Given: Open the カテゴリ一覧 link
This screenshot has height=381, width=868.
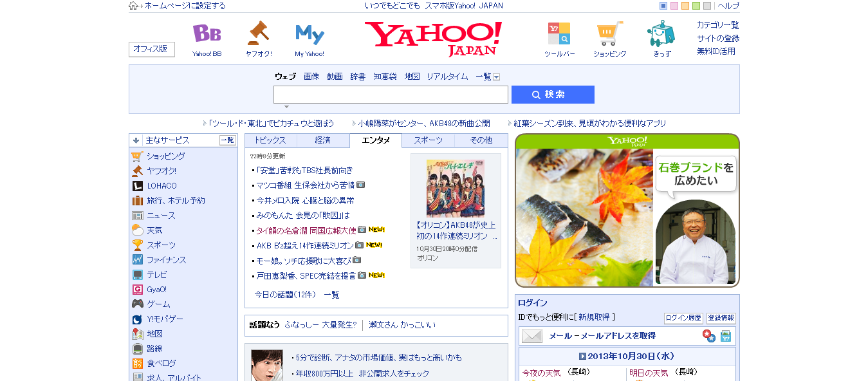Looking at the screenshot, I should point(718,25).
